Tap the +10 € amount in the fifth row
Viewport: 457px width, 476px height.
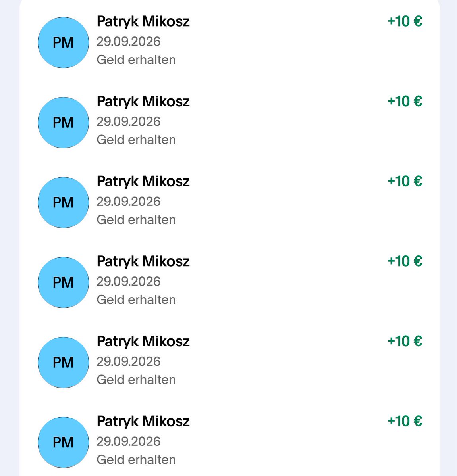[405, 341]
